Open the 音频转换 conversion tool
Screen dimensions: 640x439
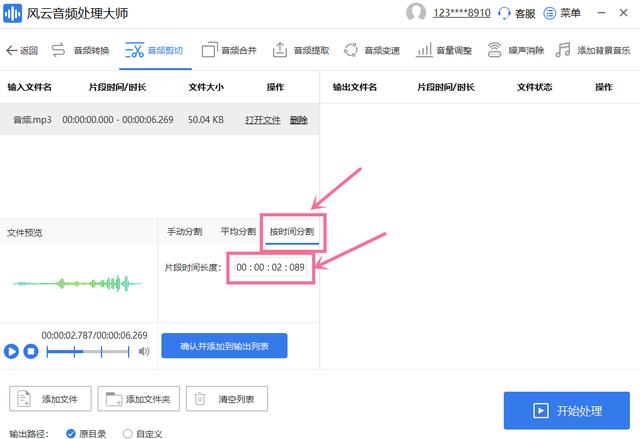click(82, 50)
